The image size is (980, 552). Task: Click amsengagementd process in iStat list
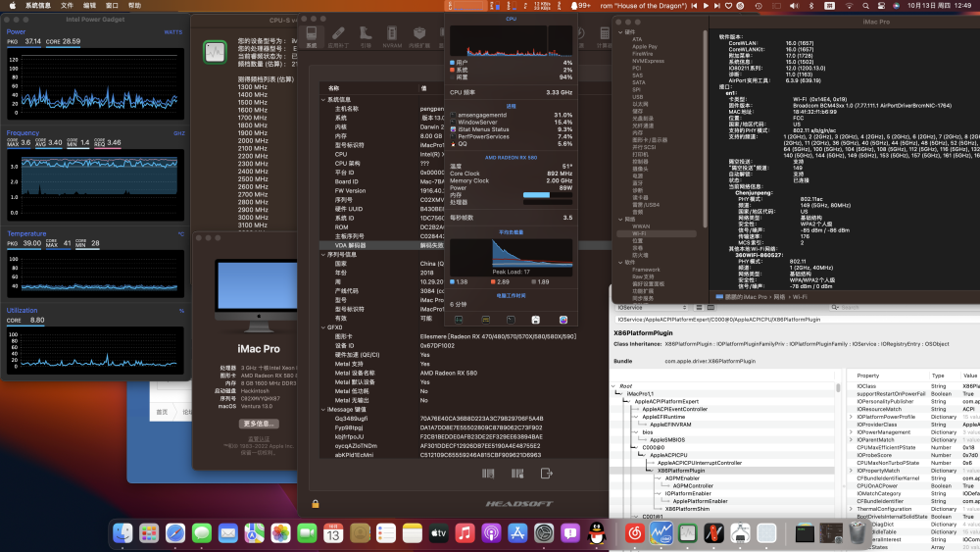click(x=511, y=115)
